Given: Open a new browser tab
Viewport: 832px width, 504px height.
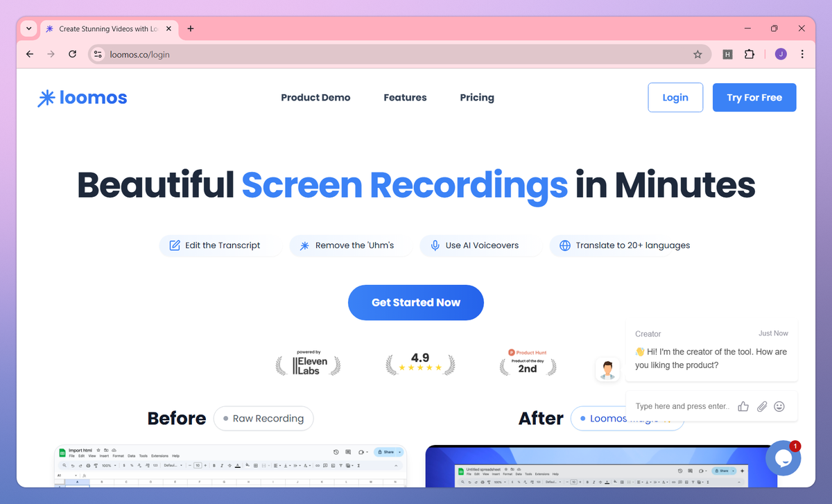Looking at the screenshot, I should (x=191, y=28).
